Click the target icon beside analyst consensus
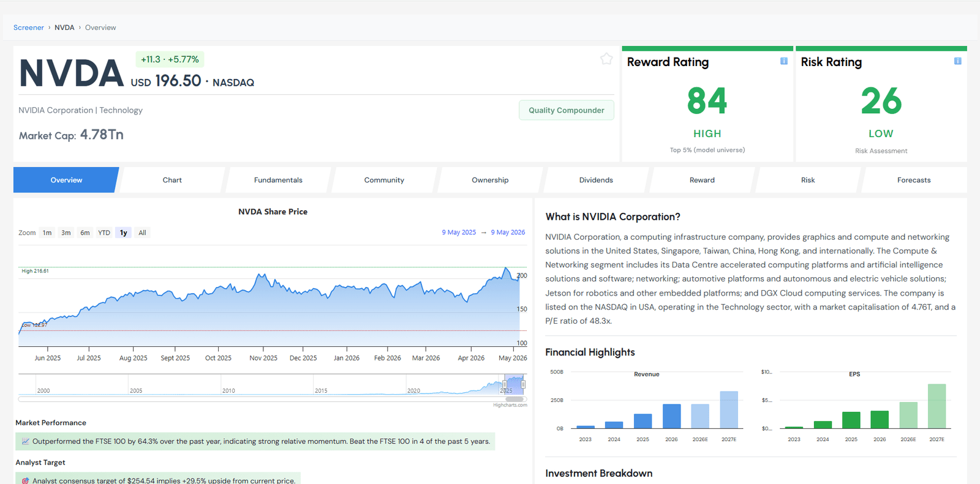This screenshot has height=484, width=980. (26, 481)
